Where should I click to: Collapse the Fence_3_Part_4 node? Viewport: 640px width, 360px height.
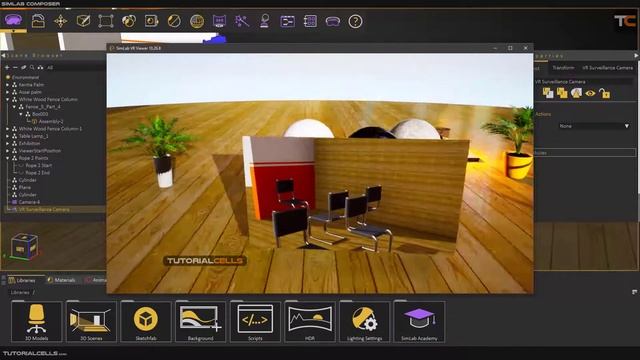click(x=14, y=107)
